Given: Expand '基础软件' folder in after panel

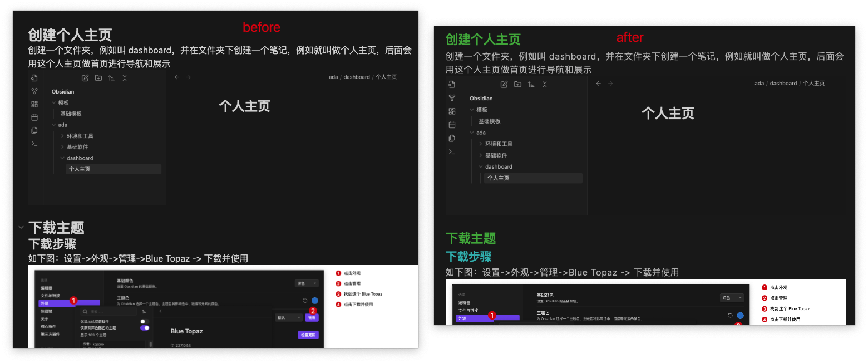Looking at the screenshot, I should 481,155.
